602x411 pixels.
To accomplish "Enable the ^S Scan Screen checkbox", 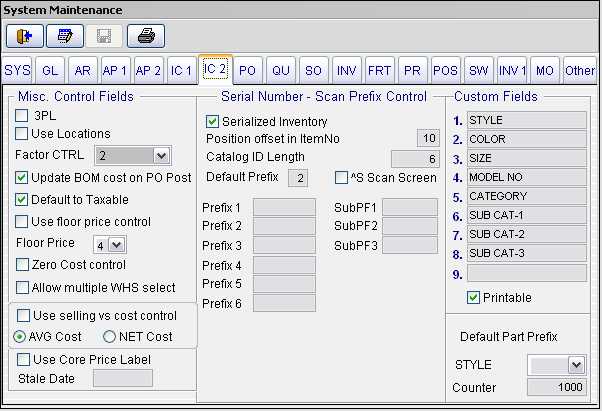I will [x=341, y=178].
